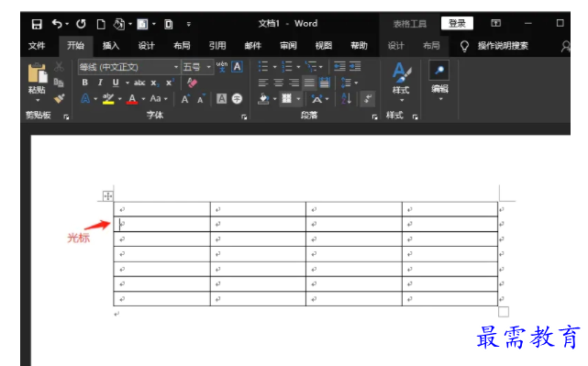This screenshot has height=366, width=588.
Task: Open the Styles (样式) gallery
Action: pos(401,83)
